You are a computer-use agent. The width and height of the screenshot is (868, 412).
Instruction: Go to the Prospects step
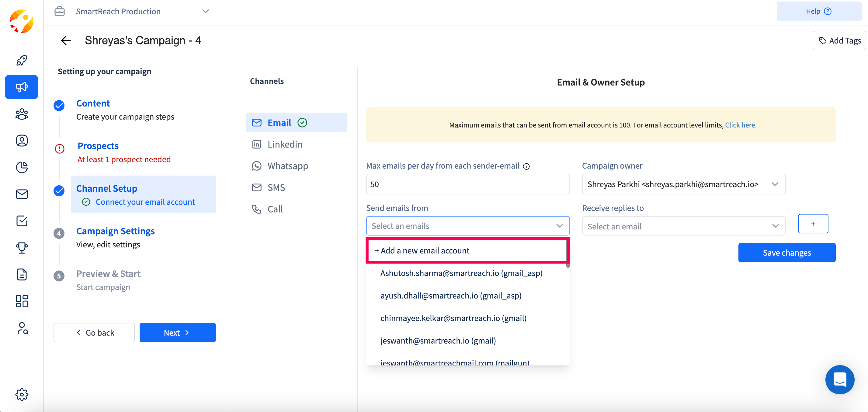[x=98, y=146]
